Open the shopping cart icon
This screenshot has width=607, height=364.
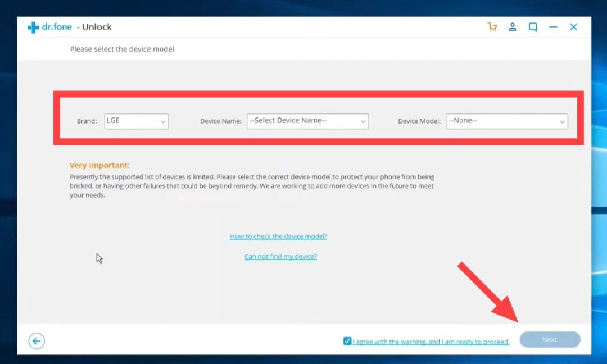click(x=492, y=27)
